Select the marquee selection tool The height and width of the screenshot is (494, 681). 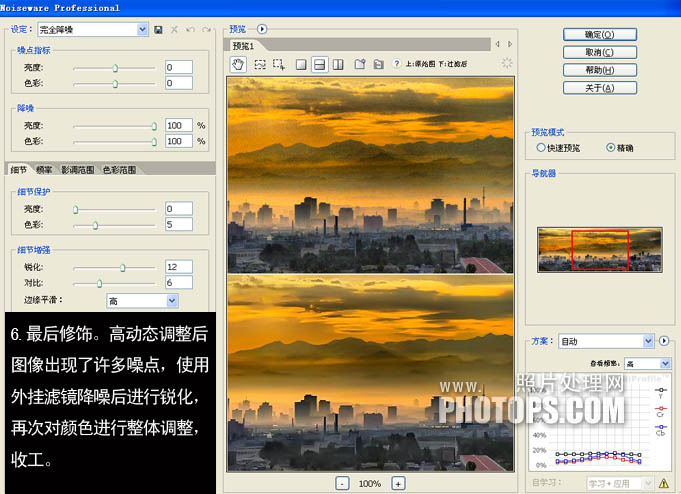click(259, 64)
